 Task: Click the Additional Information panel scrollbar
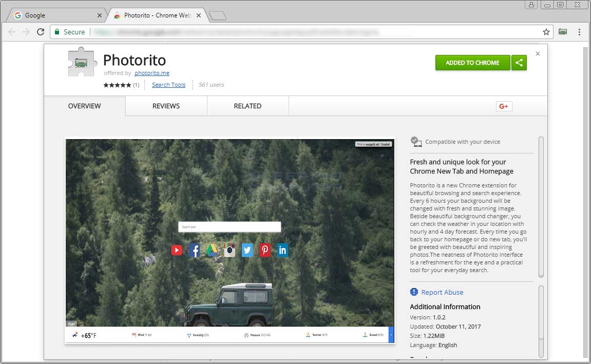tap(541, 321)
